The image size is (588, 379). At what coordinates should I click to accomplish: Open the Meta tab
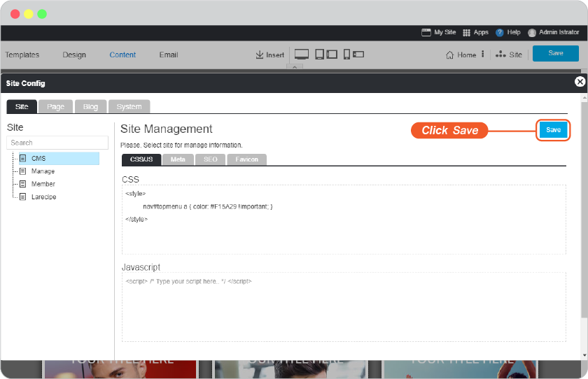click(178, 159)
